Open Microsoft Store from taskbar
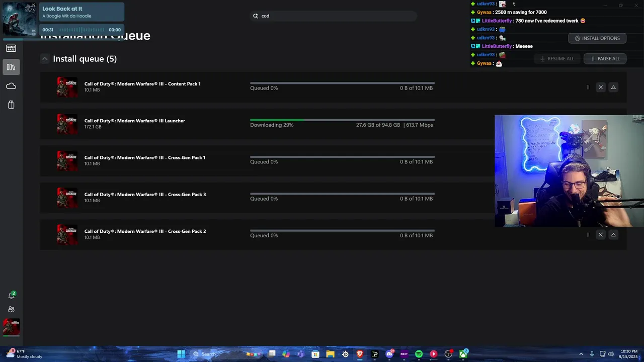This screenshot has height=362, width=644. coord(315,354)
